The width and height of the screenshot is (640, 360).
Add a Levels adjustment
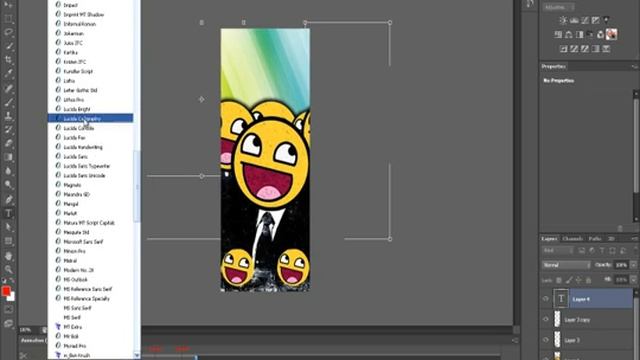pyautogui.click(x=574, y=20)
